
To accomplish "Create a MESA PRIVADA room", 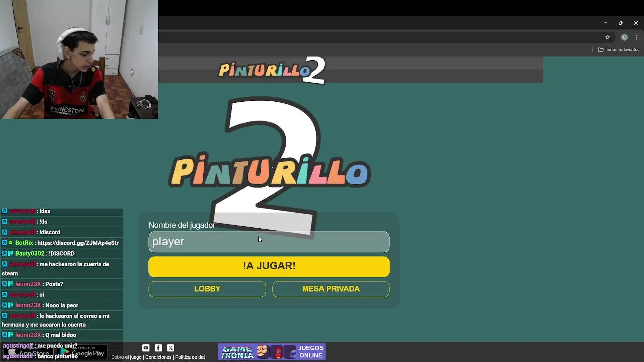I will [x=331, y=289].
